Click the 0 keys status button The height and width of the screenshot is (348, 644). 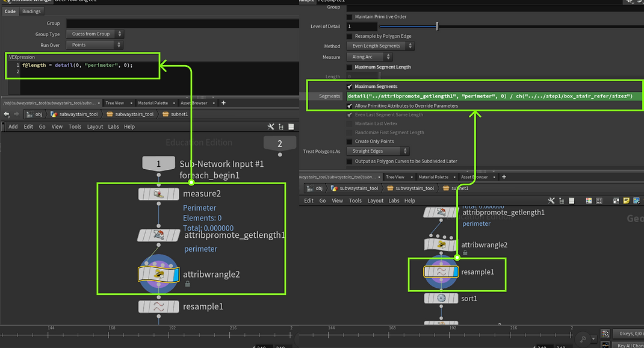point(628,334)
